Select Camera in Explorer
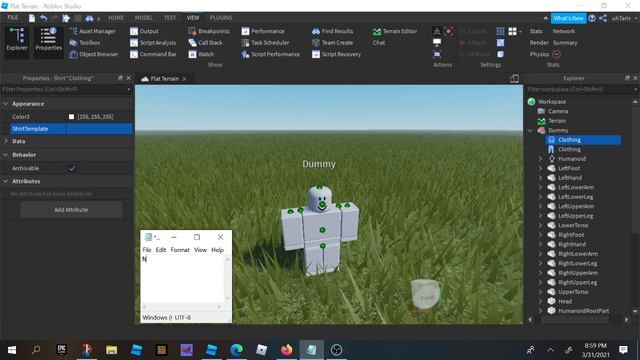 click(x=558, y=111)
